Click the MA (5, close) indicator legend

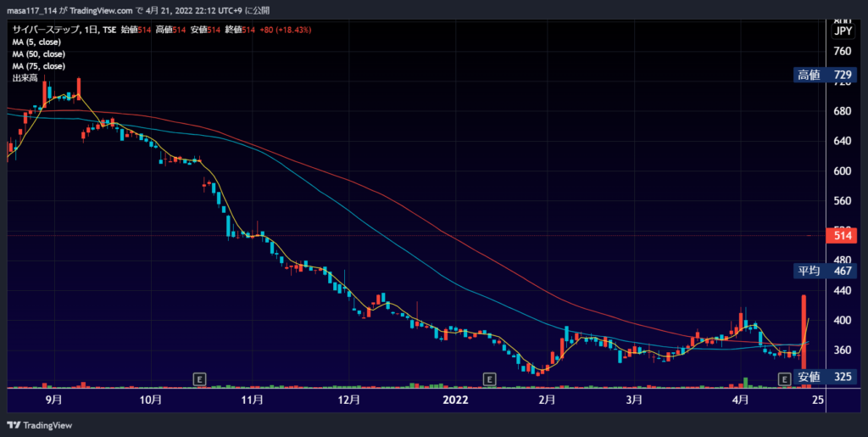point(36,42)
